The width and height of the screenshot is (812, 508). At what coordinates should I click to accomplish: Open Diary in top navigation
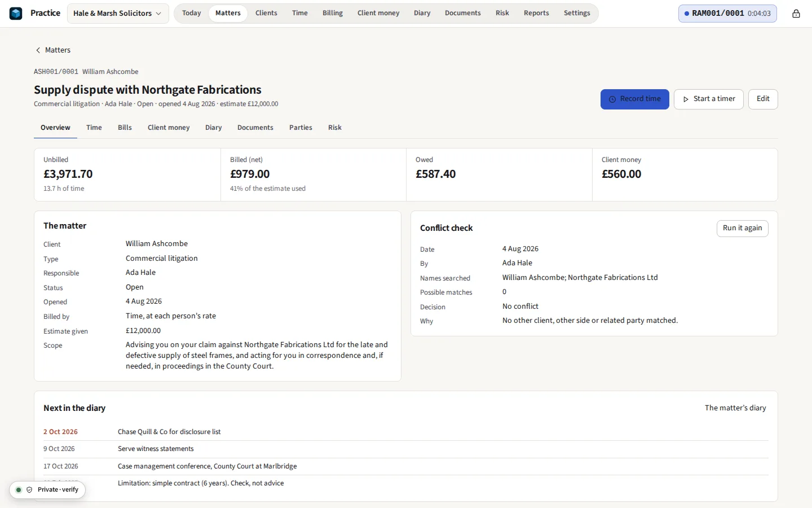tap(422, 13)
